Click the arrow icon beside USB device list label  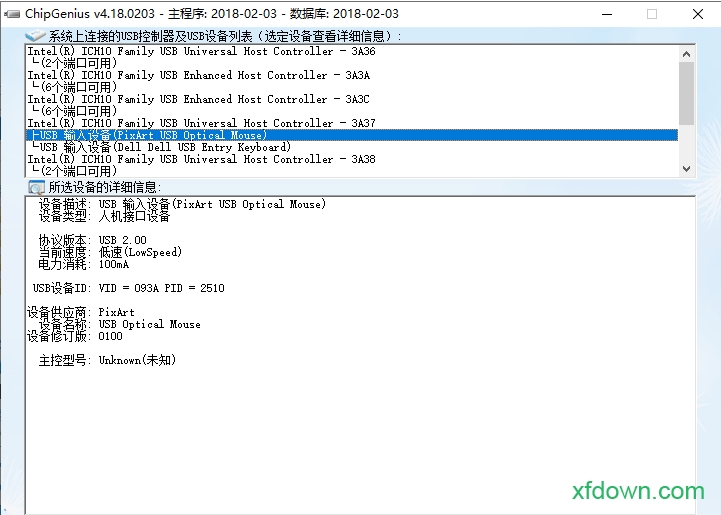tap(33, 37)
